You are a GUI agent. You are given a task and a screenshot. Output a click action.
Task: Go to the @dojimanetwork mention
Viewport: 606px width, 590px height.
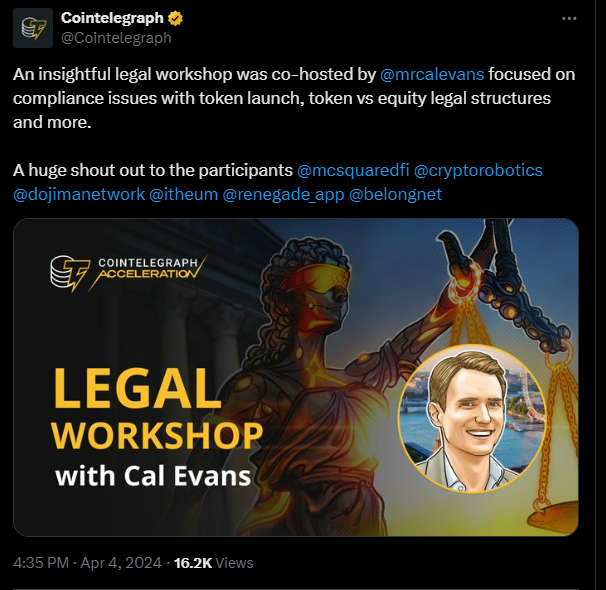coord(79,194)
